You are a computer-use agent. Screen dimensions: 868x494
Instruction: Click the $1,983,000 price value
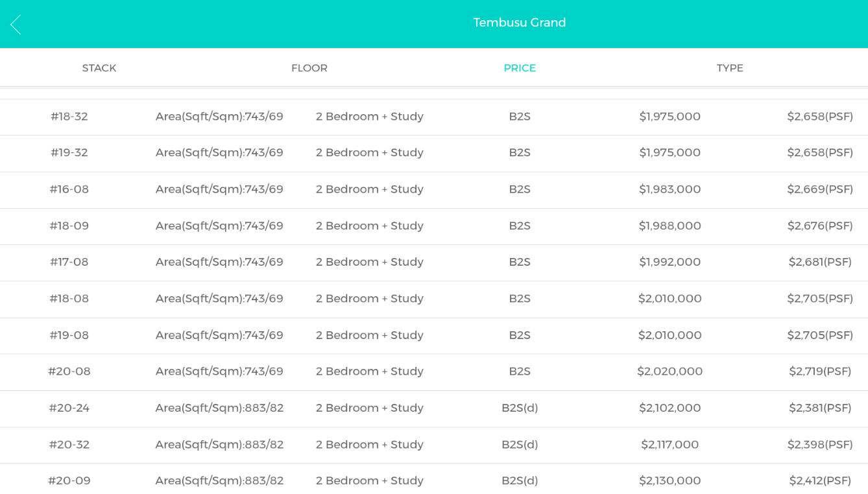click(669, 189)
